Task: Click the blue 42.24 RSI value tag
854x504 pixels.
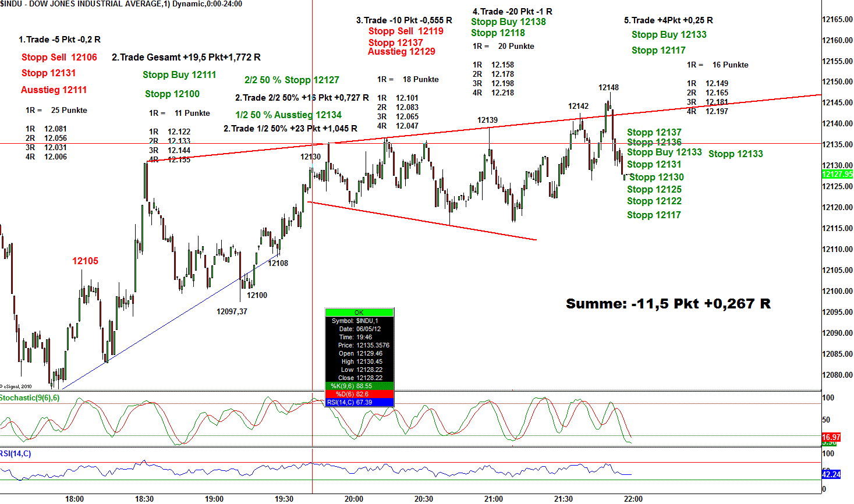Action: click(x=831, y=474)
